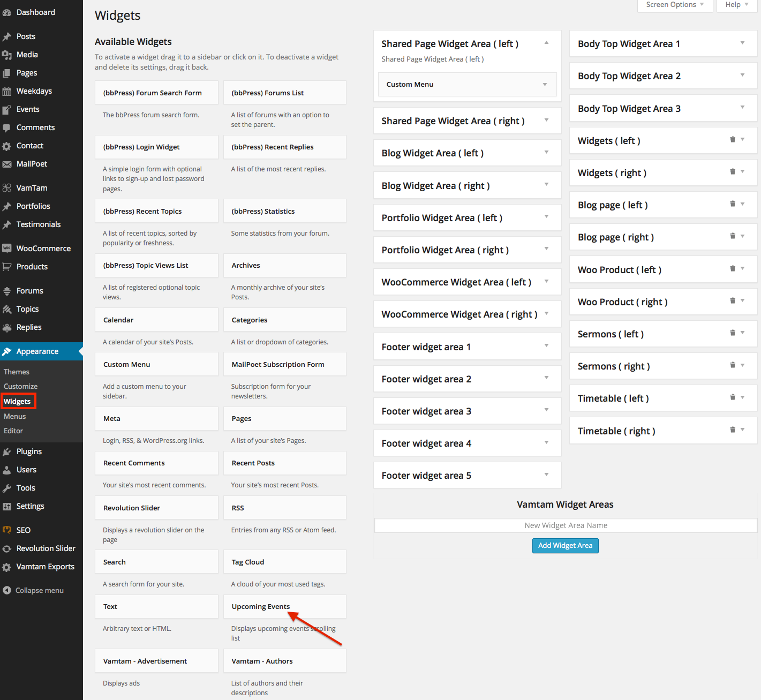Click trash icon for Blog page ( right )
Screen dimensions: 761x700
coord(733,236)
